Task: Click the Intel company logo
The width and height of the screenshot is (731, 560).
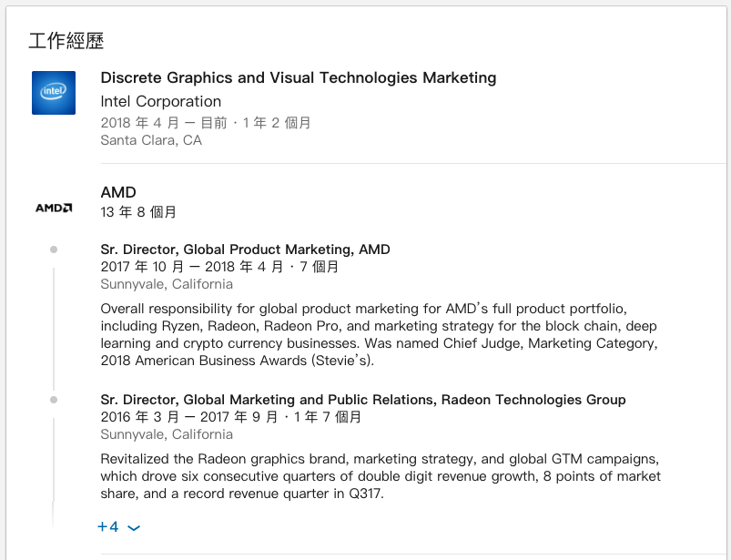Action: tap(54, 93)
